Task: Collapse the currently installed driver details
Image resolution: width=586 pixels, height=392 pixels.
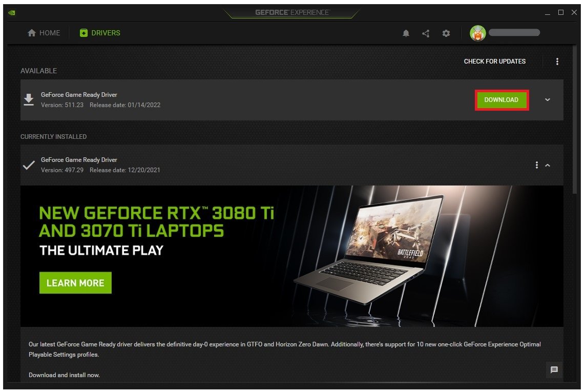Action: pyautogui.click(x=548, y=165)
